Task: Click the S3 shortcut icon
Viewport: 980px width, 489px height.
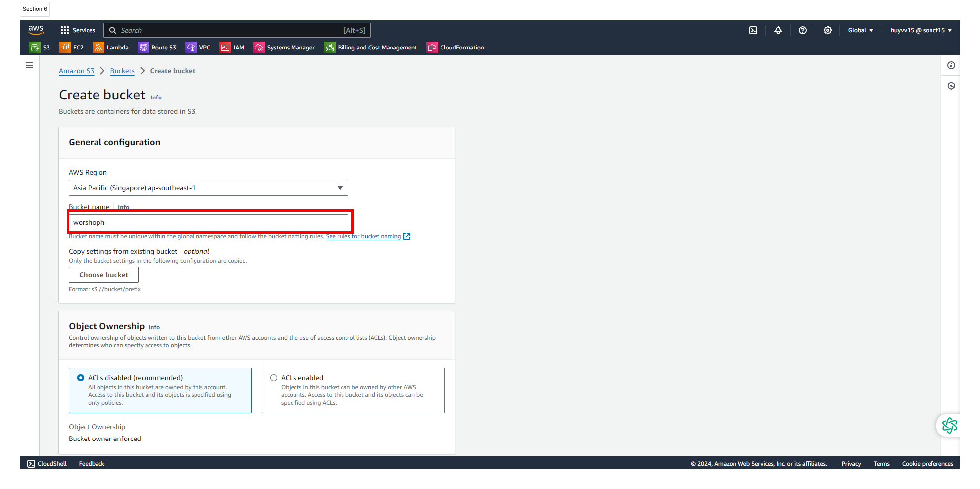Action: [34, 48]
